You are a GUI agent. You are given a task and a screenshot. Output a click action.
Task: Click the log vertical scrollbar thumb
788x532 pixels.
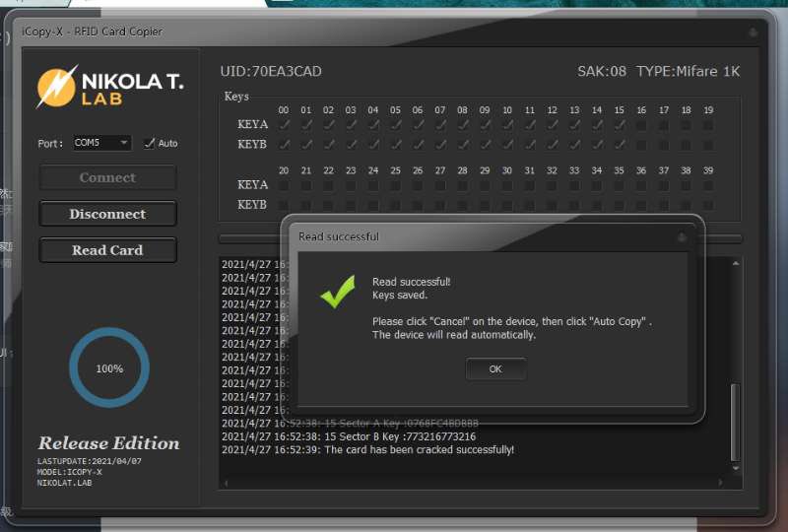(735, 423)
